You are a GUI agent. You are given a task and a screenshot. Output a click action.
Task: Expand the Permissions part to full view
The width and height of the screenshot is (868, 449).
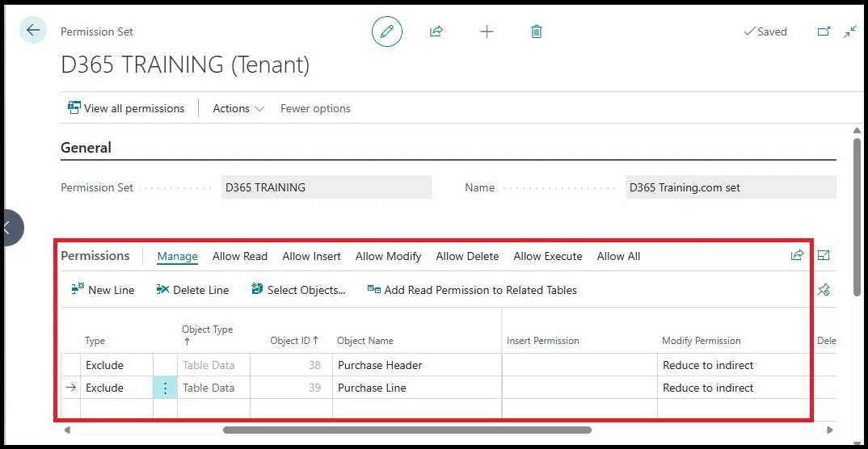[x=824, y=255]
